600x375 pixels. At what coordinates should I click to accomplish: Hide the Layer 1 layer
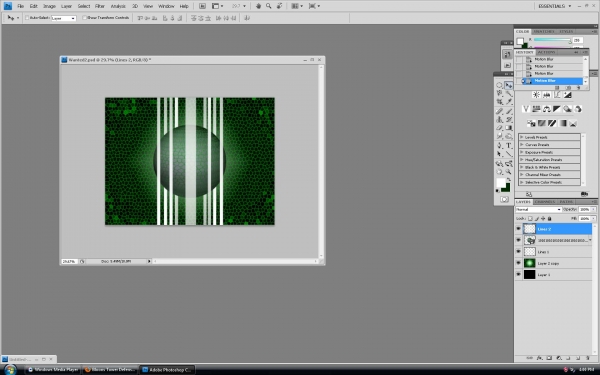(x=518, y=275)
